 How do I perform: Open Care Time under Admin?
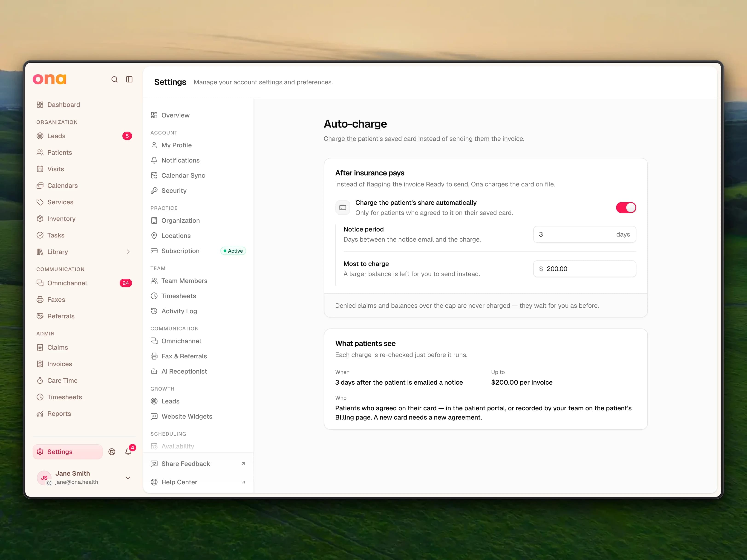tap(84, 380)
